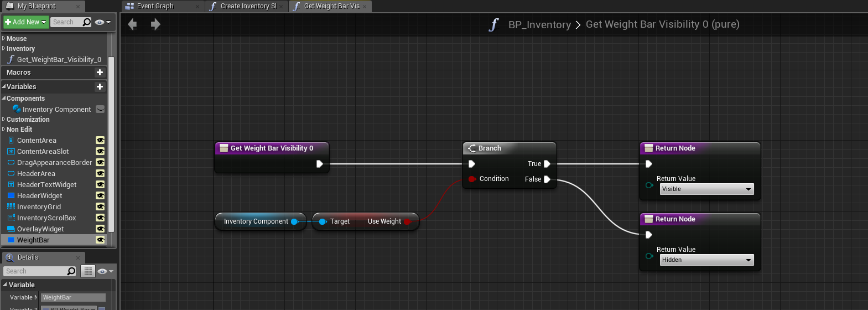Toggle visibility eye for HeaderArea variable
This screenshot has height=310, width=868.
click(100, 174)
